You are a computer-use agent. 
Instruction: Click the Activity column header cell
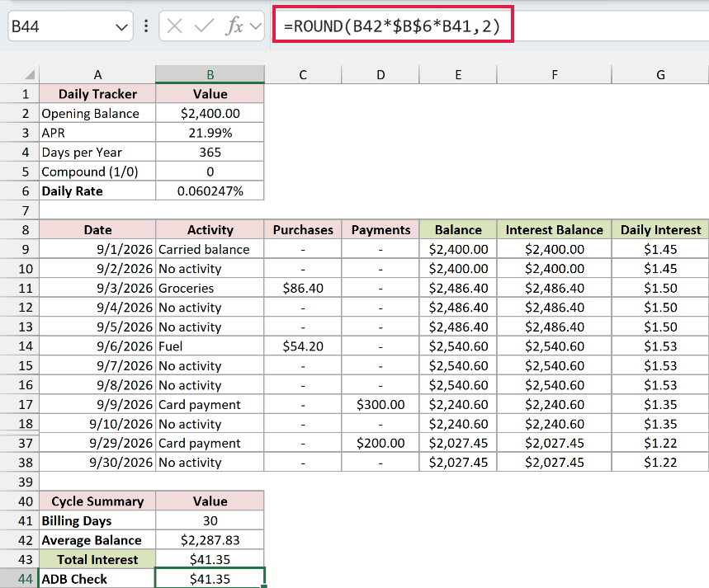point(210,230)
